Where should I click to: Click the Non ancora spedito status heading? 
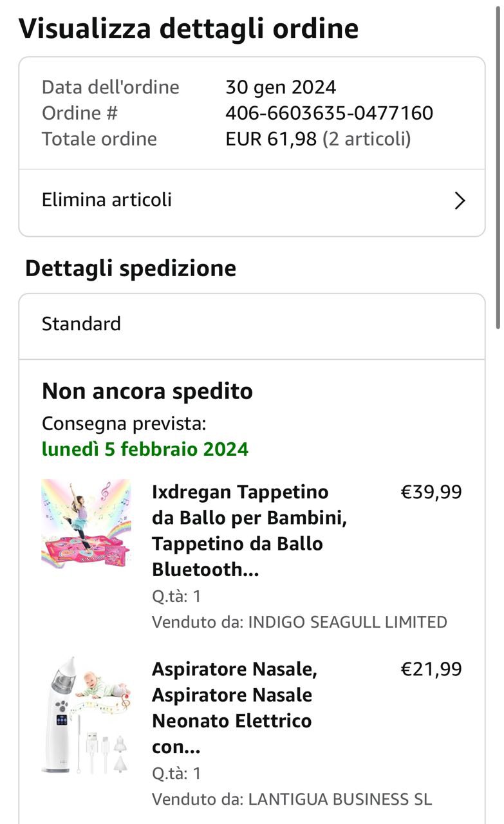click(147, 391)
